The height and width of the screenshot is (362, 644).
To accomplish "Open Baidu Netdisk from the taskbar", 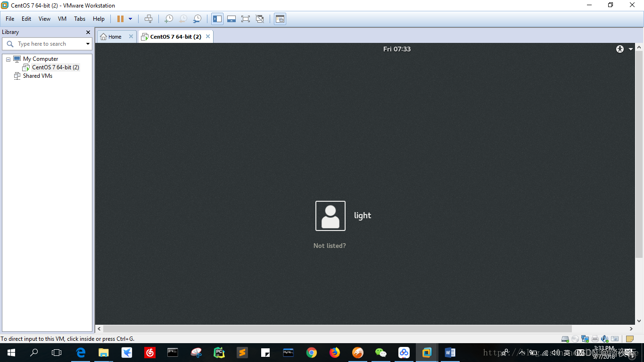I will (x=404, y=353).
